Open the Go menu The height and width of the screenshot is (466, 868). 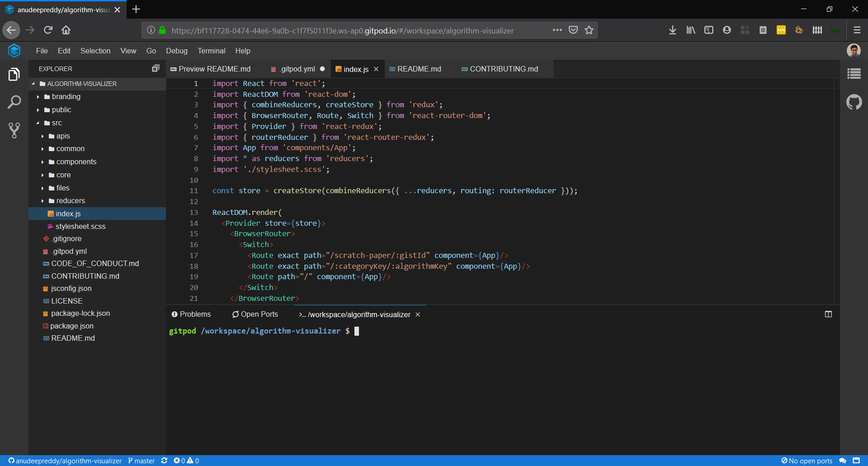tap(151, 51)
